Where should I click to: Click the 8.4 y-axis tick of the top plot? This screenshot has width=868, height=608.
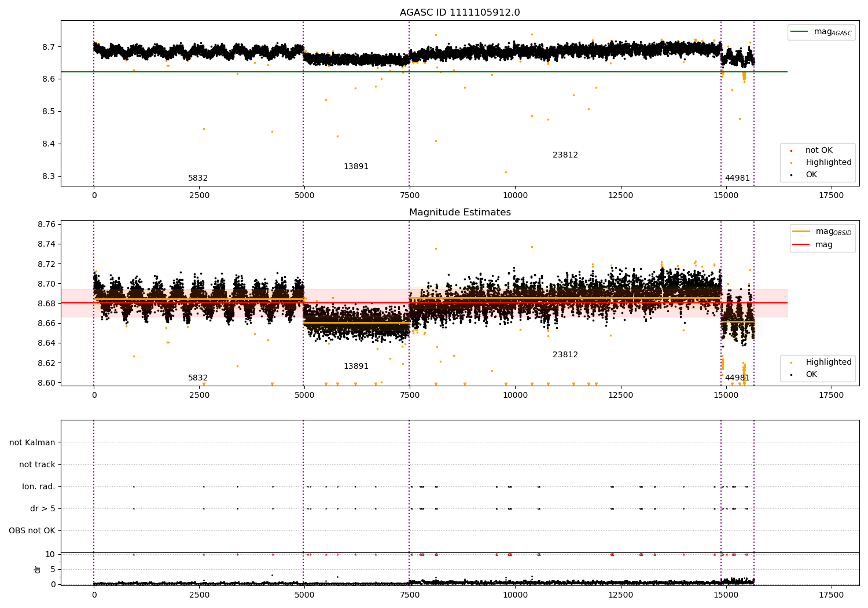(x=49, y=144)
